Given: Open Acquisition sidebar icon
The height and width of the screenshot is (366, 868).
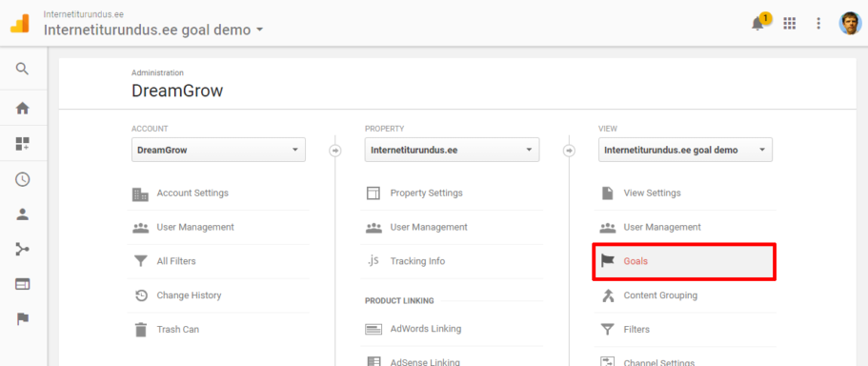Looking at the screenshot, I should 22,250.
